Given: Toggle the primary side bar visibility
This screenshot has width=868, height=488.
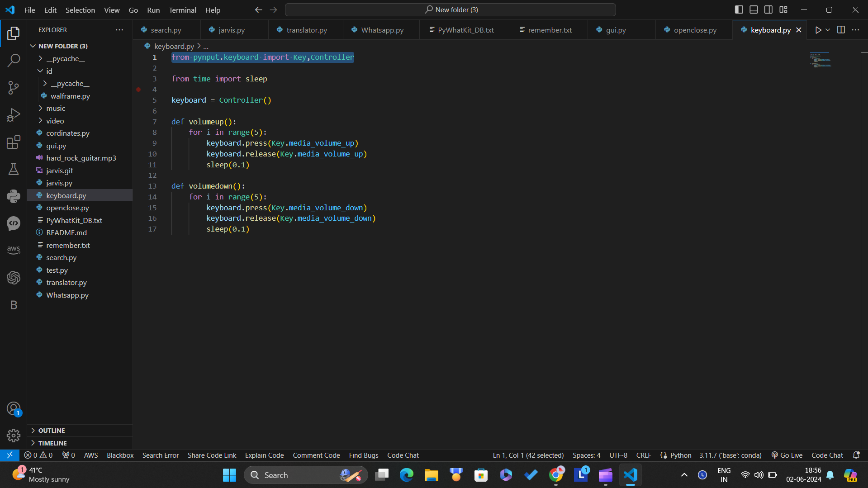Looking at the screenshot, I should (x=739, y=9).
